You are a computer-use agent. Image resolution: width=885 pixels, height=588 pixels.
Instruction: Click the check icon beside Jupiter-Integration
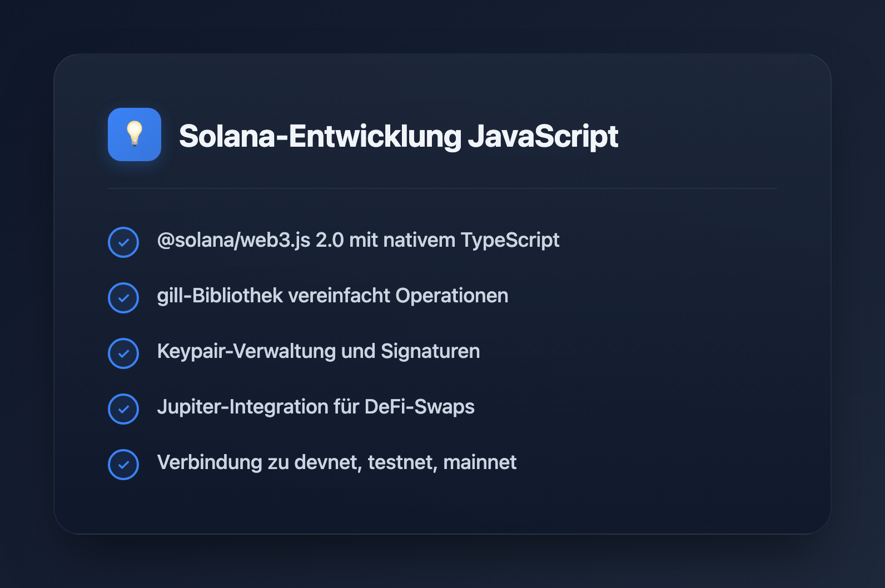tap(123, 409)
